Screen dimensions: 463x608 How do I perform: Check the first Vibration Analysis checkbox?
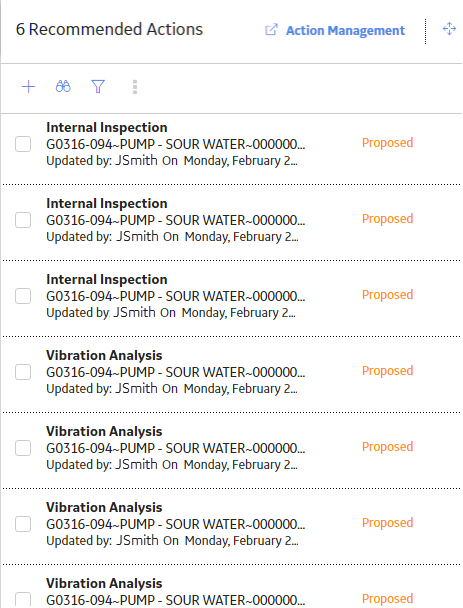[23, 372]
